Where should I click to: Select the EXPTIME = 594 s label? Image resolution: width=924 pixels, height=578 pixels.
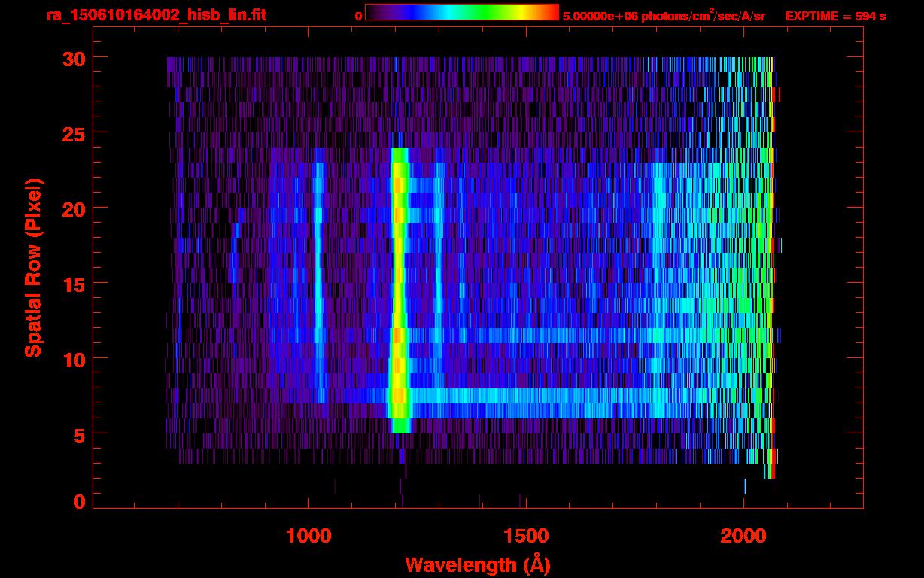click(x=835, y=16)
